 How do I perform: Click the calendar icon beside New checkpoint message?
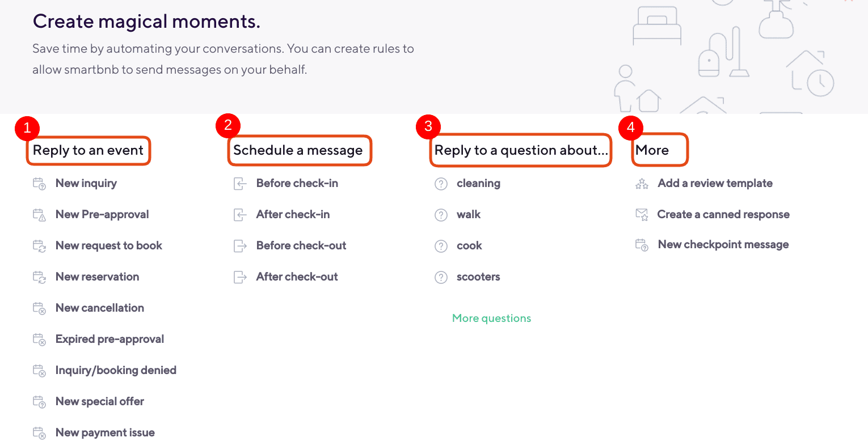[642, 245]
